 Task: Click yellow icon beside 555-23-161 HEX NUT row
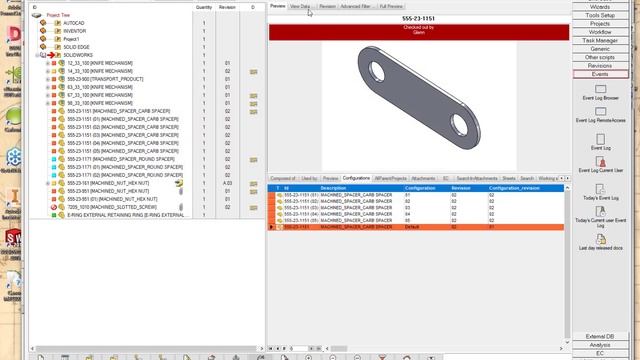(x=179, y=183)
